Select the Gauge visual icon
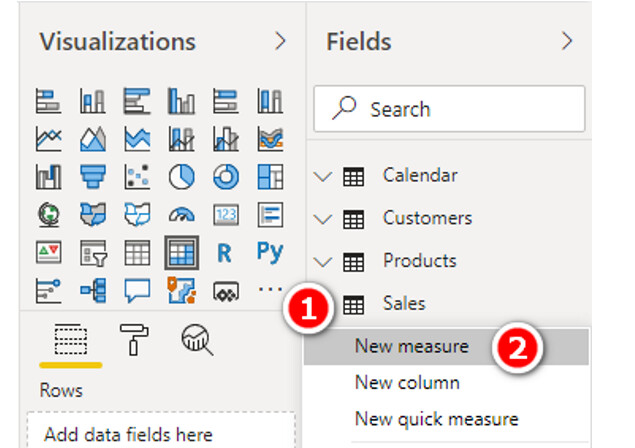Image resolution: width=635 pixels, height=448 pixels. (x=181, y=215)
